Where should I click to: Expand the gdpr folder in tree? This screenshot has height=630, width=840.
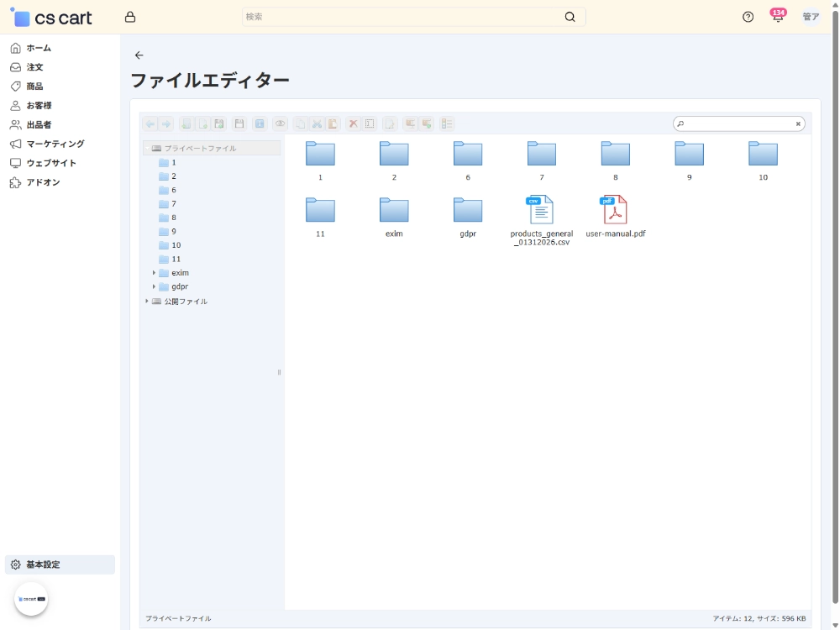153,286
